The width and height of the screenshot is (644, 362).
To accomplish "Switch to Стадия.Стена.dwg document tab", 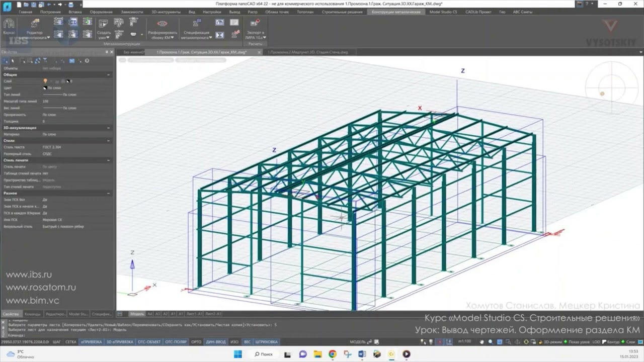I will pos(308,52).
